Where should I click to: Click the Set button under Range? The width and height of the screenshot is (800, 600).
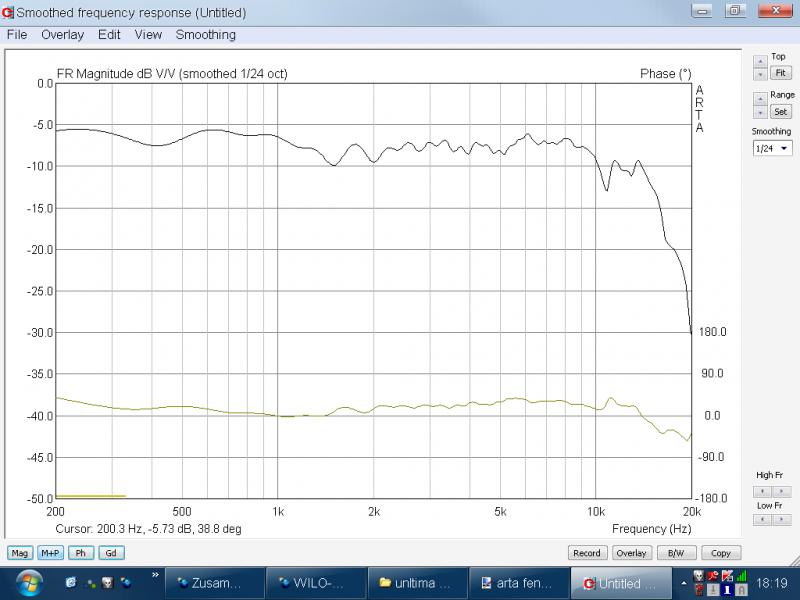tap(781, 112)
